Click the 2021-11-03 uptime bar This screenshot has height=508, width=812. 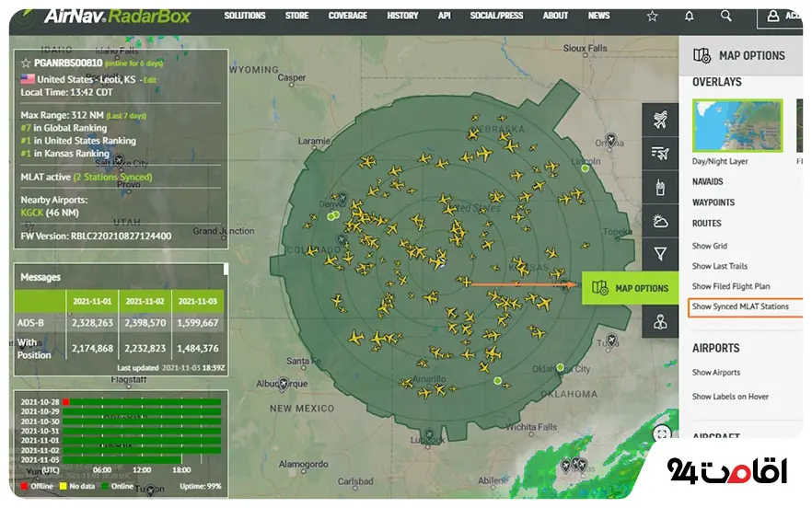click(122, 460)
